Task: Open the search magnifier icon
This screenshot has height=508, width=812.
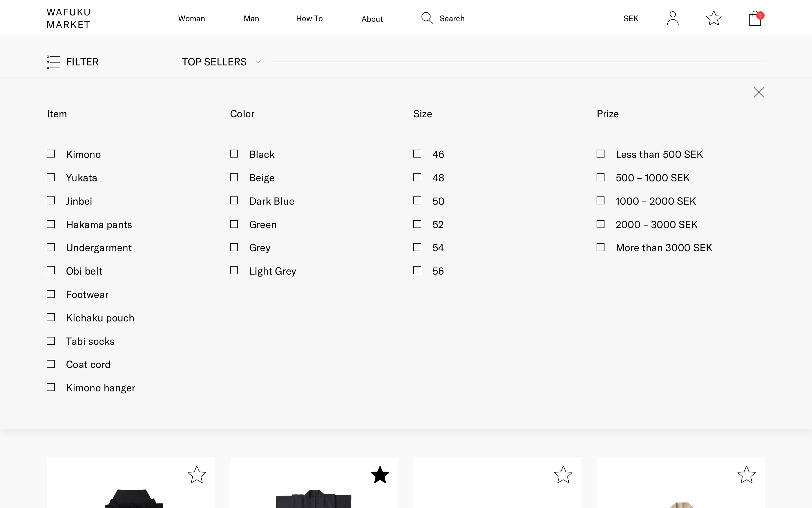Action: coord(427,18)
